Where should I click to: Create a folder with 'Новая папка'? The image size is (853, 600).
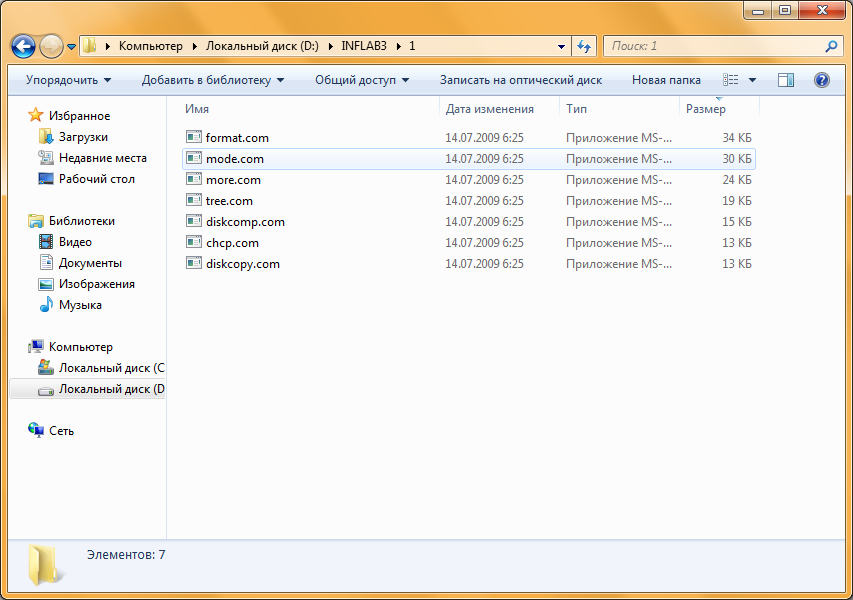point(666,80)
